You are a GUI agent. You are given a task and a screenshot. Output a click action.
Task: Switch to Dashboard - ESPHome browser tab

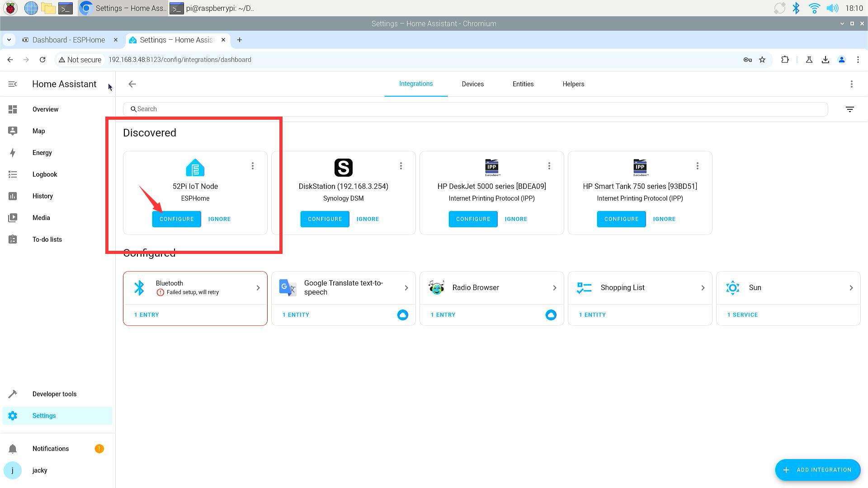coord(69,40)
